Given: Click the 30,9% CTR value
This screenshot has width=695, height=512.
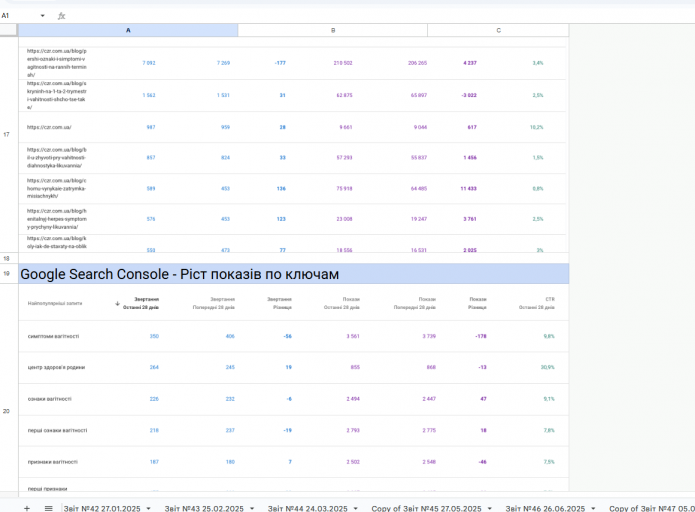Looking at the screenshot, I should (548, 367).
